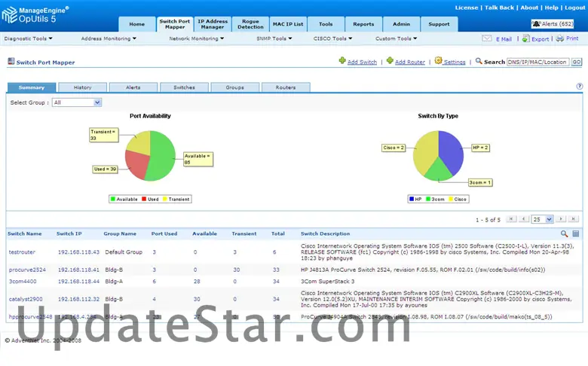Open the MAC IP List tab
Viewport: 588px width, 366px height.
[288, 24]
